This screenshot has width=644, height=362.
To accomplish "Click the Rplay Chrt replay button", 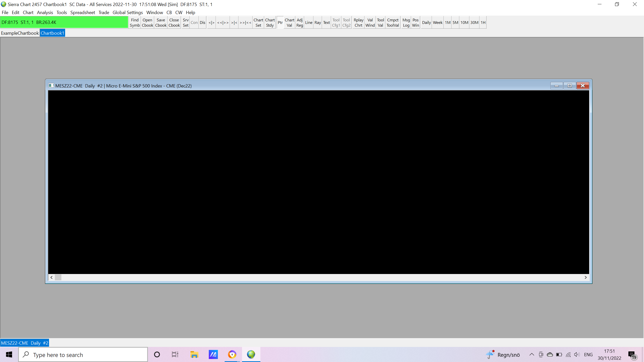I will 358,23.
